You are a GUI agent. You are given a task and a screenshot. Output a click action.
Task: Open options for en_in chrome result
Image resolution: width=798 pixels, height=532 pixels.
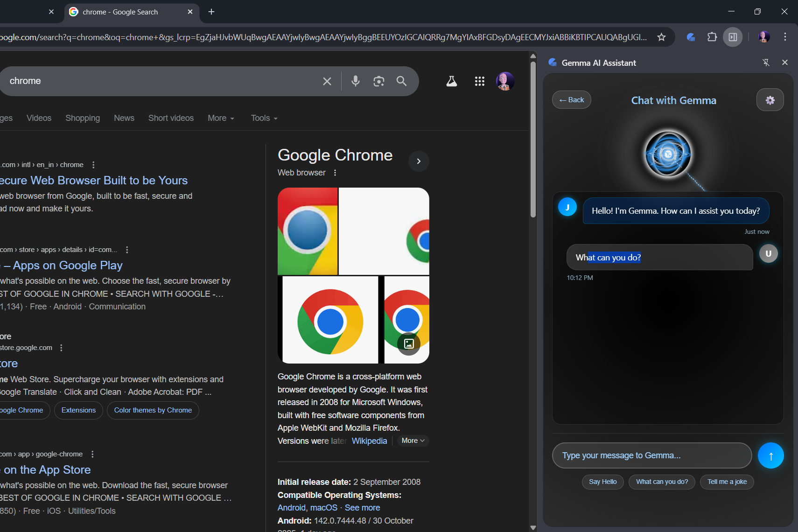click(x=93, y=165)
